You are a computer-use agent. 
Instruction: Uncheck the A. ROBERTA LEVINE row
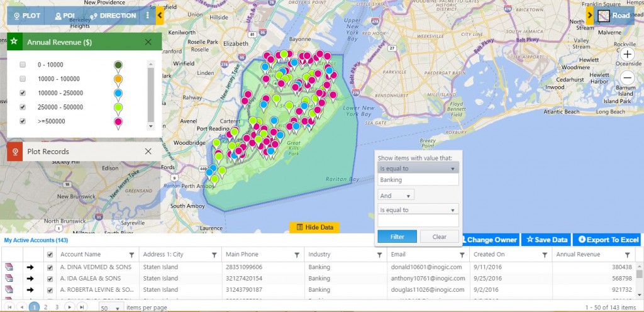click(50, 290)
